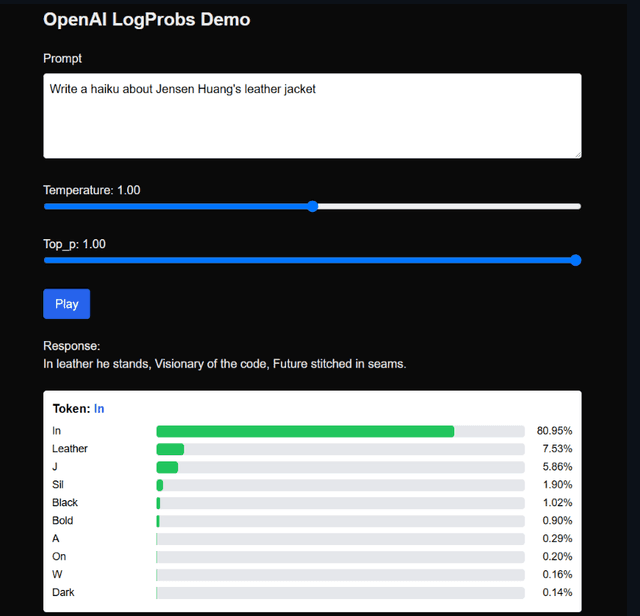This screenshot has height=616, width=640.
Task: Click the 'Bold' candidate token label
Action: (x=63, y=521)
